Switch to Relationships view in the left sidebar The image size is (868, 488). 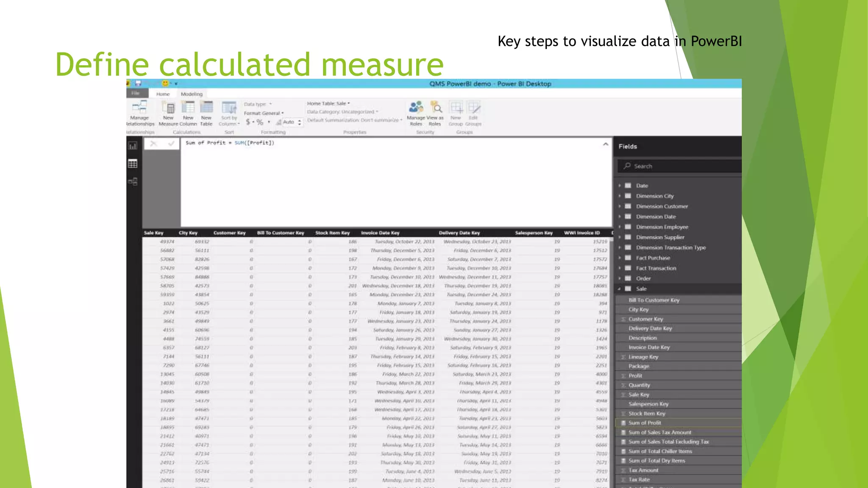click(x=133, y=182)
